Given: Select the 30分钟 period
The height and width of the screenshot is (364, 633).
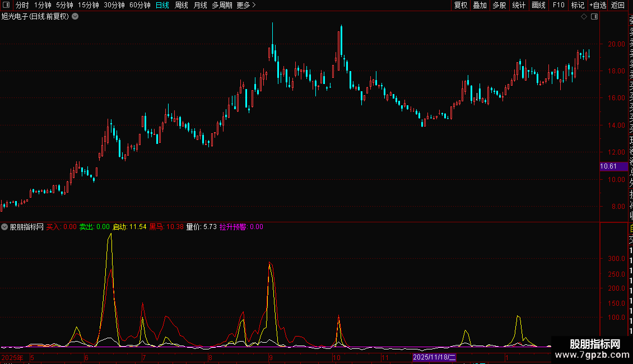Looking at the screenshot, I should coord(114,5).
